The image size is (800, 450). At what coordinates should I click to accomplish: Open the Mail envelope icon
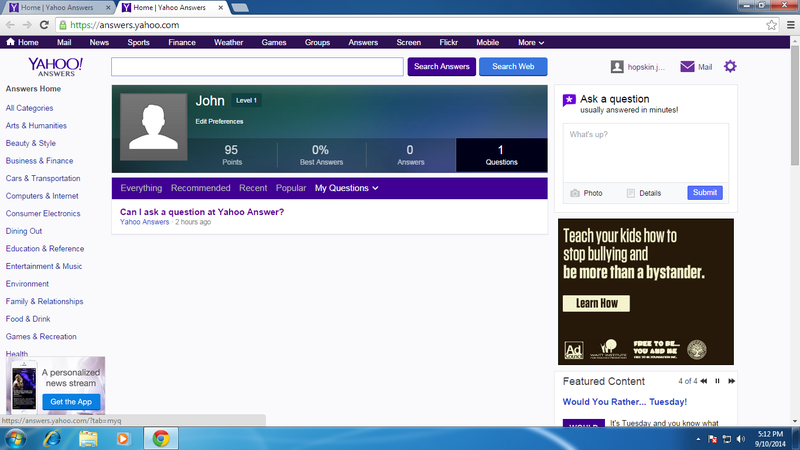687,67
